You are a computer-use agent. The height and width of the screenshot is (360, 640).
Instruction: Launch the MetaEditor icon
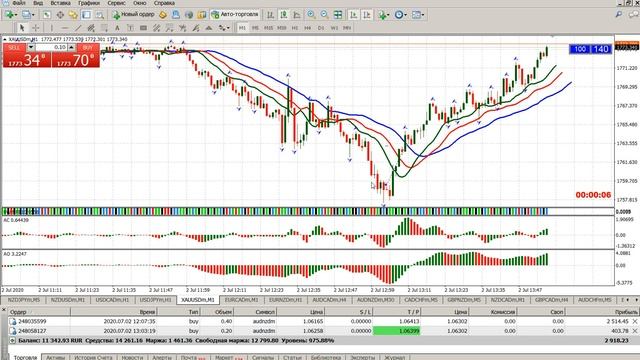tap(163, 15)
